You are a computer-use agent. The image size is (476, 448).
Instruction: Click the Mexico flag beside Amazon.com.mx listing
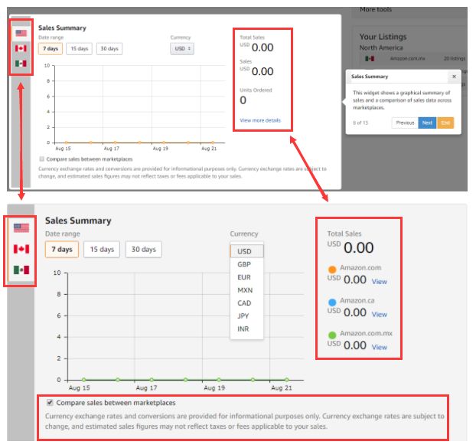click(x=370, y=58)
